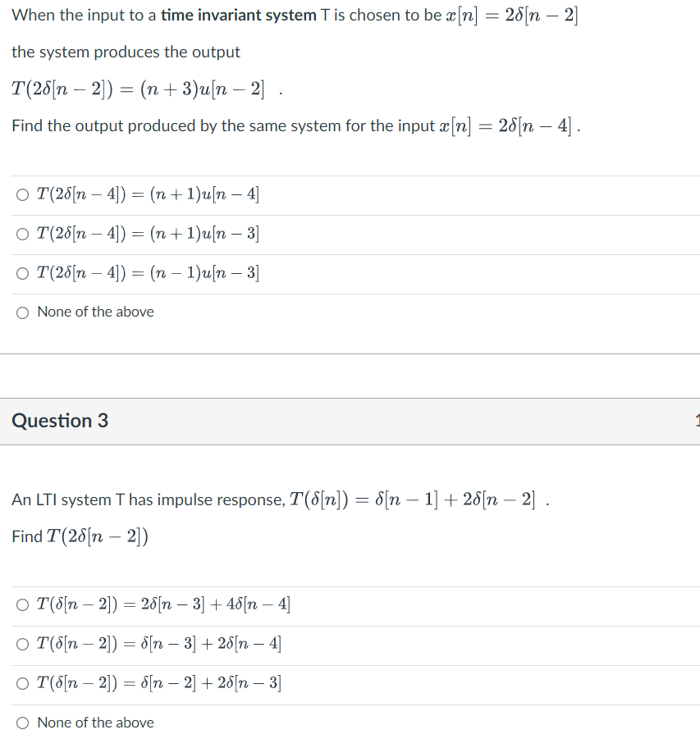This screenshot has width=700, height=748.
Task: Select radio option δ[n−3]+2δ[n−4]
Action: [x=22, y=645]
